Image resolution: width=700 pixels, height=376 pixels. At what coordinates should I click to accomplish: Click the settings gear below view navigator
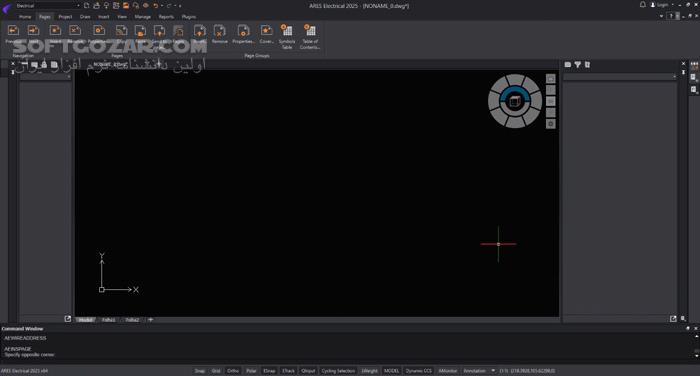pos(551,124)
